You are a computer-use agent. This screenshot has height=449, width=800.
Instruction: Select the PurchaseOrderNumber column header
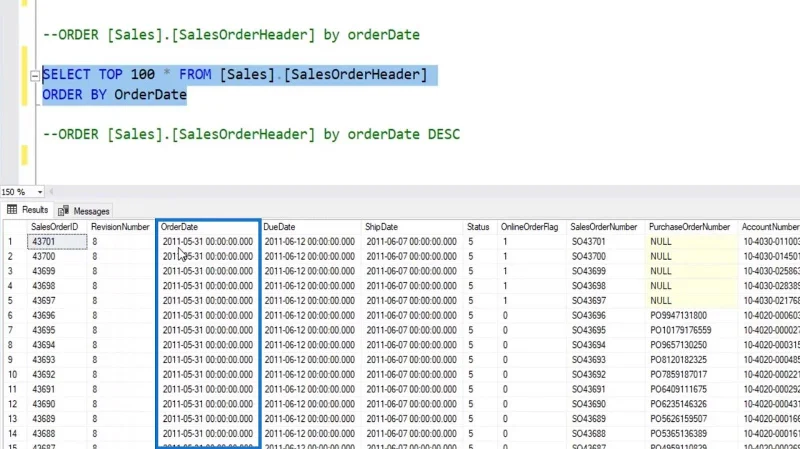689,227
